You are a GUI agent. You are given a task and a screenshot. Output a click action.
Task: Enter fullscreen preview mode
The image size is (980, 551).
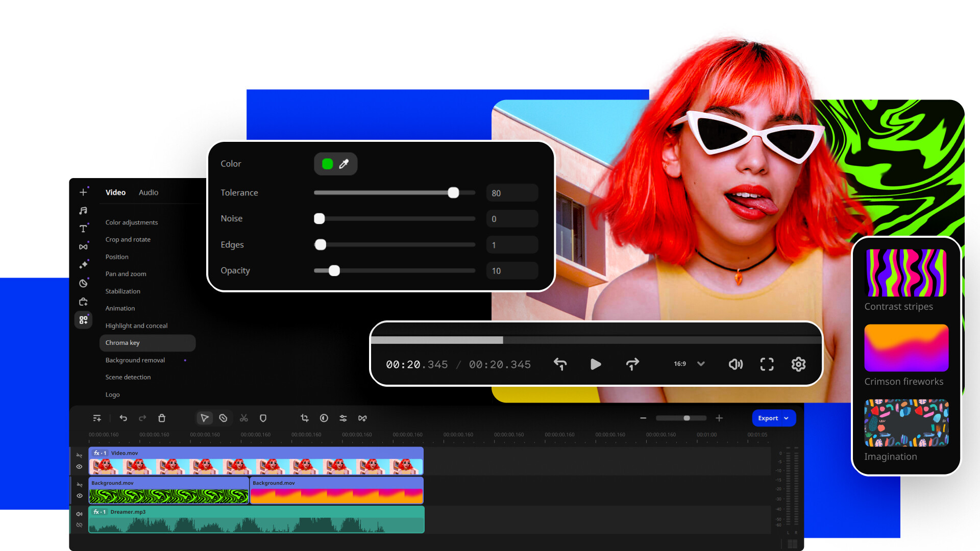pos(767,364)
